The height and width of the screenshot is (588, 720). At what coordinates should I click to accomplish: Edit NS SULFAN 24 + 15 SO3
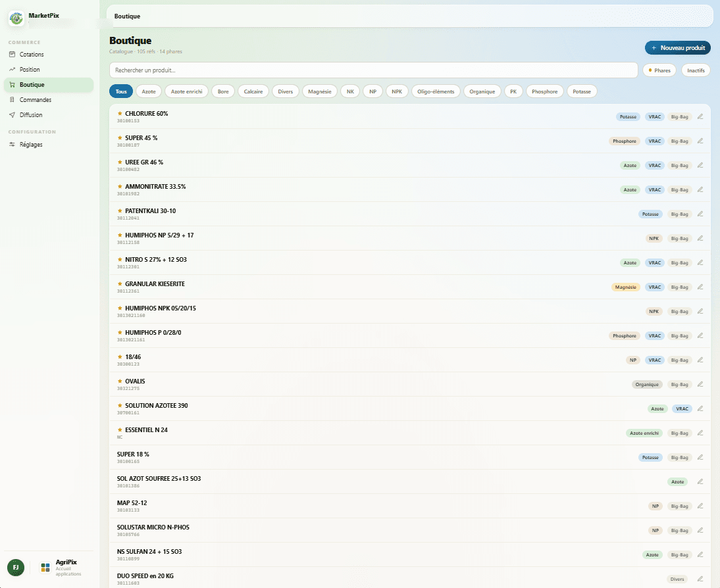point(700,554)
